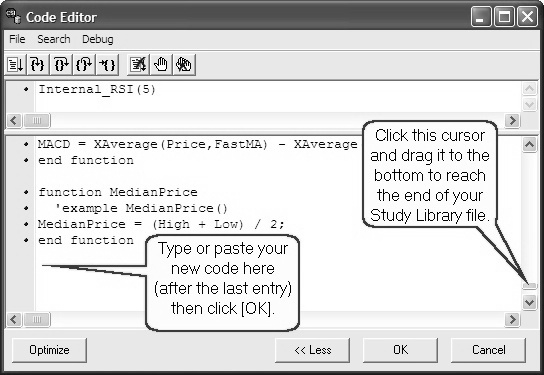Click the upper pane's horizontal scrollbar right arrow
This screenshot has height=375, width=544.
512,121
